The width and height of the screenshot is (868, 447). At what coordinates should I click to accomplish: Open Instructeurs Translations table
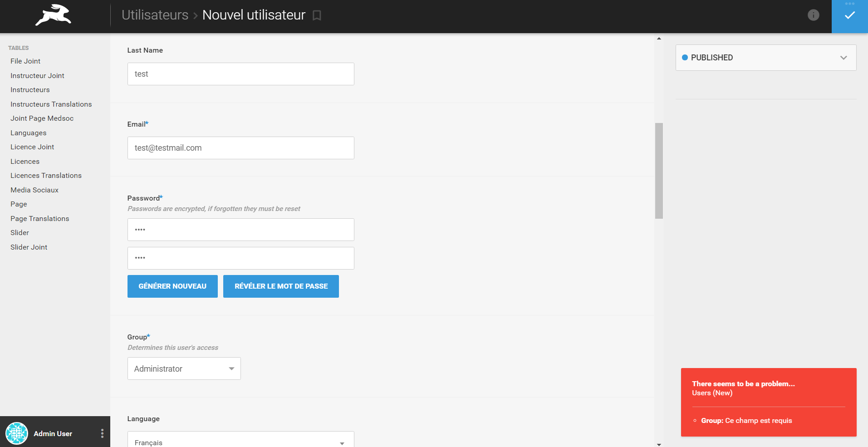click(51, 104)
